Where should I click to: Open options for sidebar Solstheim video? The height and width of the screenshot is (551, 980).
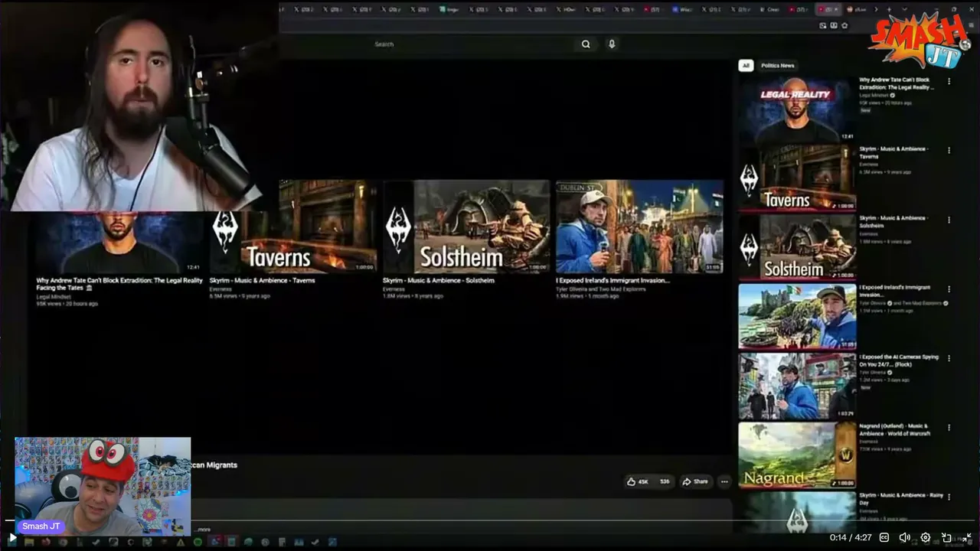[x=949, y=220]
